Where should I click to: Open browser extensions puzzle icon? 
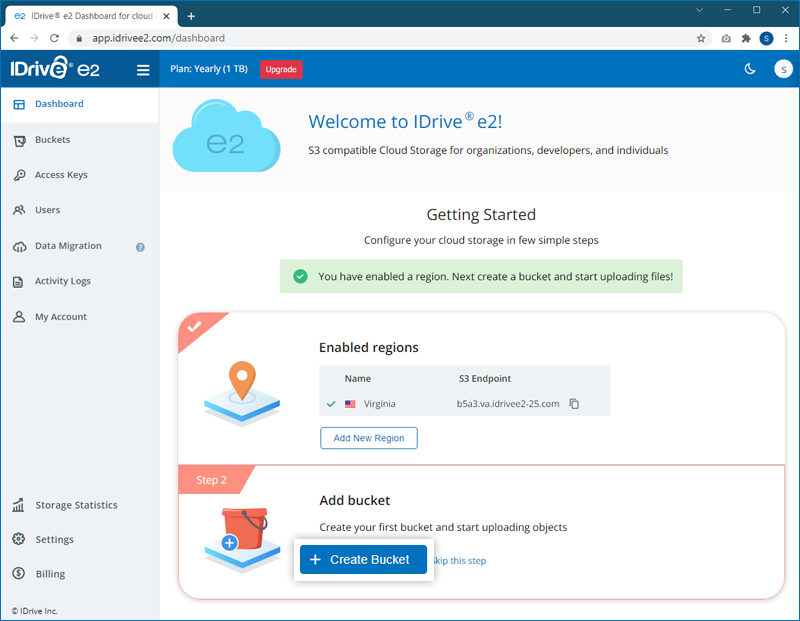point(746,38)
